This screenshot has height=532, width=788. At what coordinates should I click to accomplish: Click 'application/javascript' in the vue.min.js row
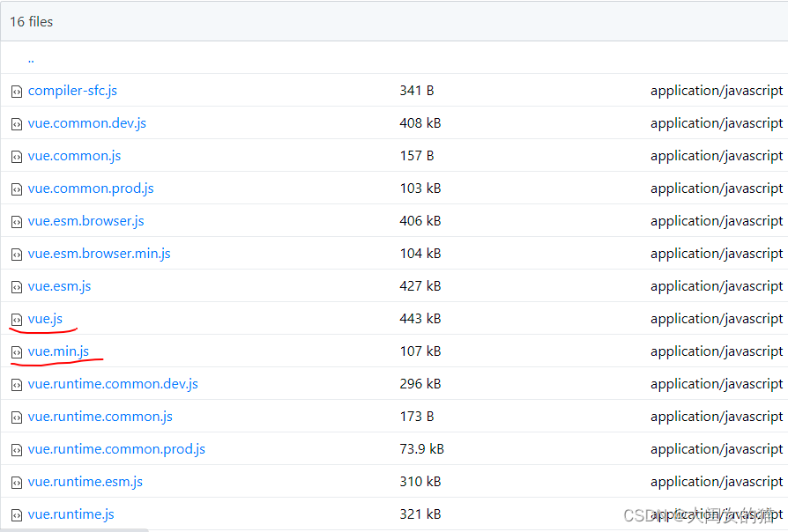(717, 351)
